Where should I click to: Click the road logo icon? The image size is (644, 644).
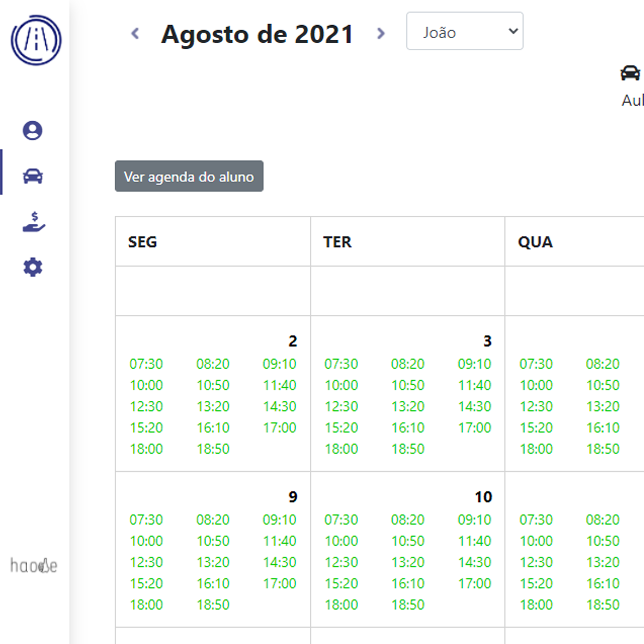tap(36, 40)
